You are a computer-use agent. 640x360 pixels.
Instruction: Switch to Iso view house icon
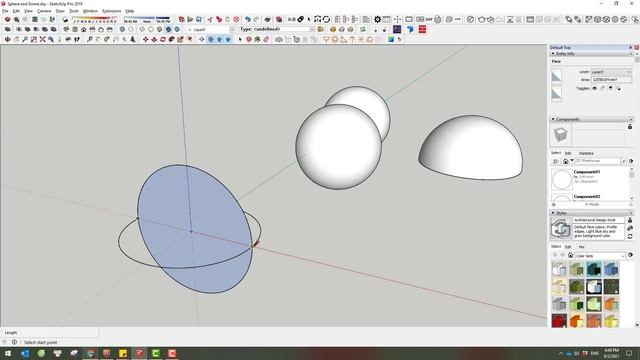[x=66, y=29]
